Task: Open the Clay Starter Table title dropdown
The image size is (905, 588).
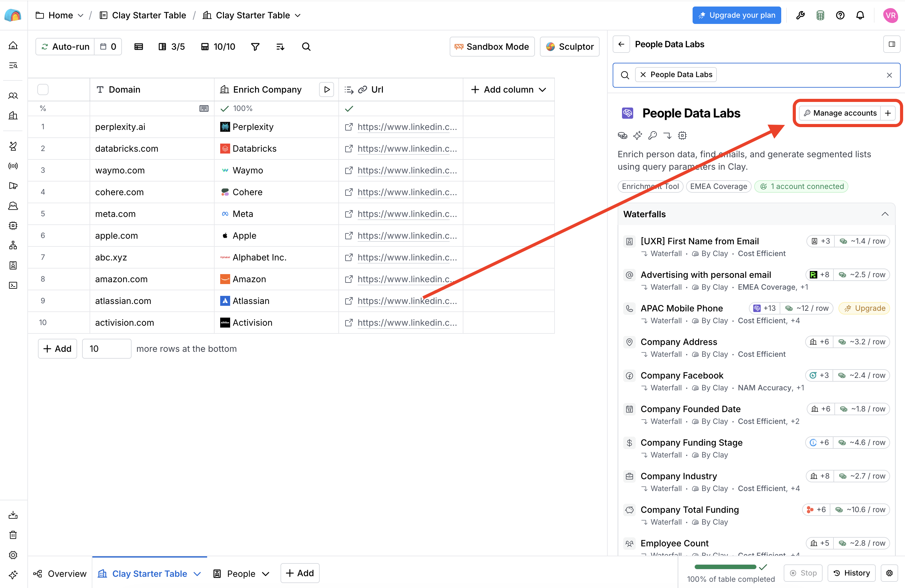Action: [298, 16]
